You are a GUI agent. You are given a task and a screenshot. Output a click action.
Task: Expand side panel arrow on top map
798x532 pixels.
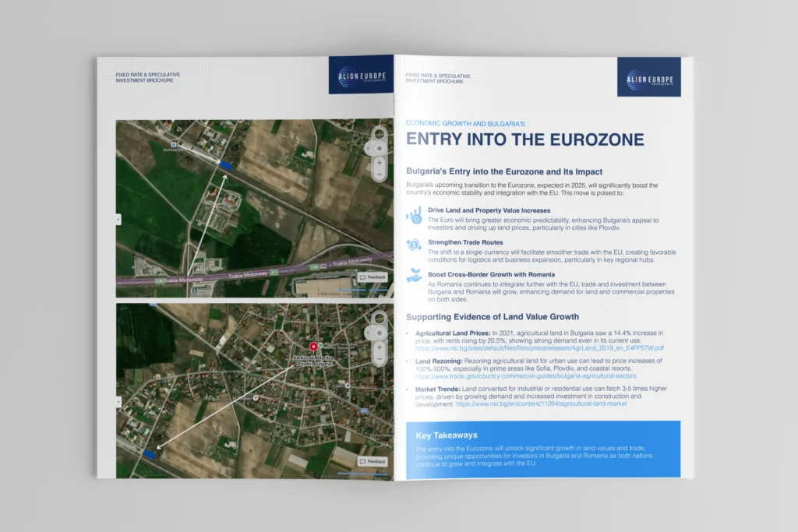[x=118, y=220]
